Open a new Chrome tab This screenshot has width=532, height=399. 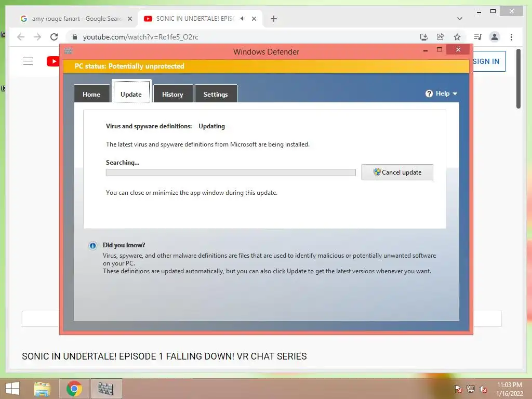pyautogui.click(x=274, y=19)
